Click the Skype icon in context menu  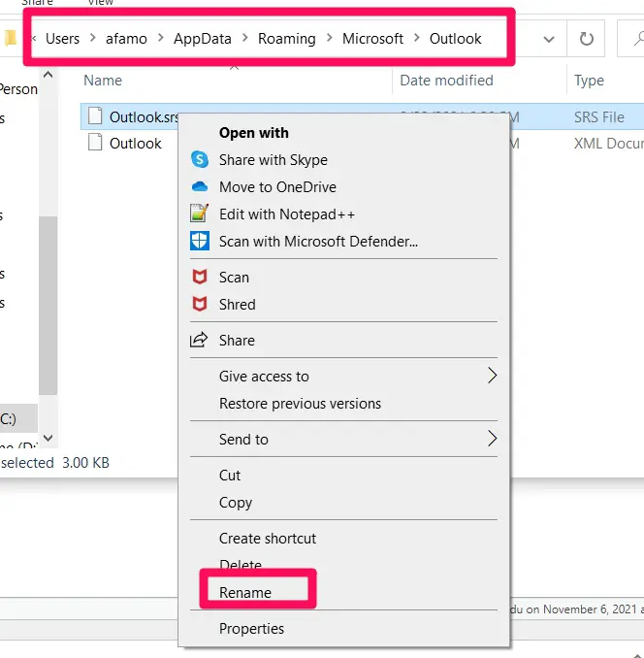[200, 159]
